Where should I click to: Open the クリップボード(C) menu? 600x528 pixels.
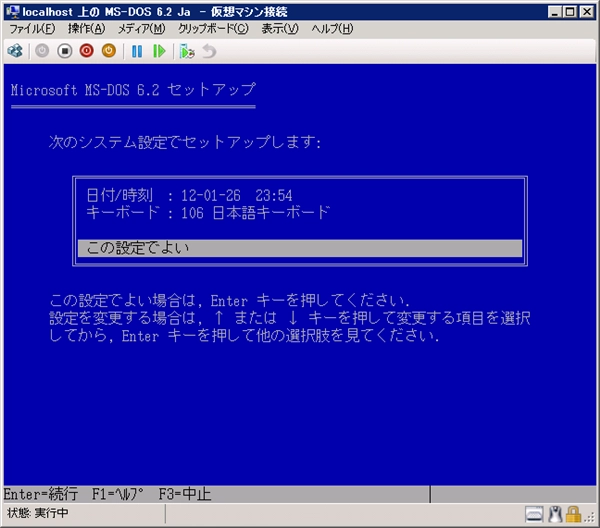[213, 29]
